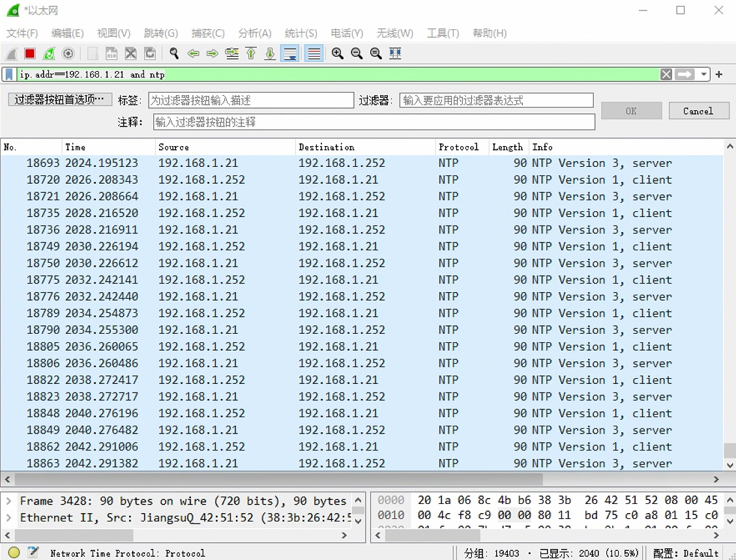The height and width of the screenshot is (560, 736).
Task: Jump to the first packet
Action: [x=251, y=53]
